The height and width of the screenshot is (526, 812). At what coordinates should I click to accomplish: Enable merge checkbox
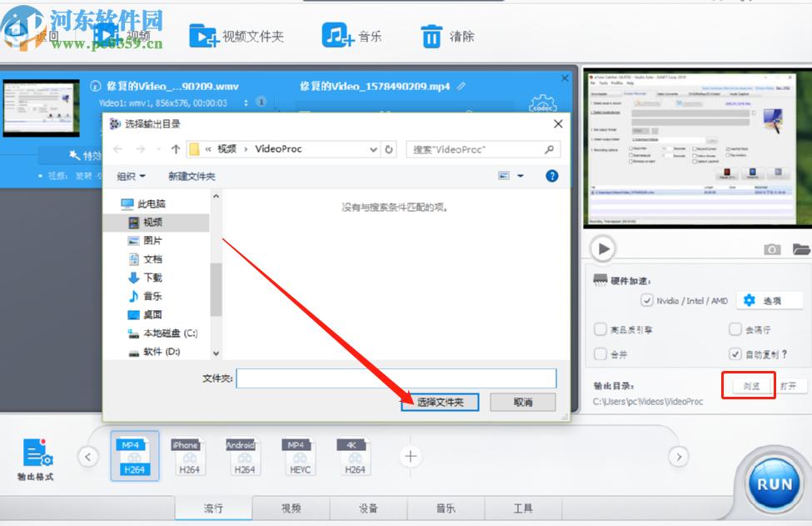coord(600,354)
